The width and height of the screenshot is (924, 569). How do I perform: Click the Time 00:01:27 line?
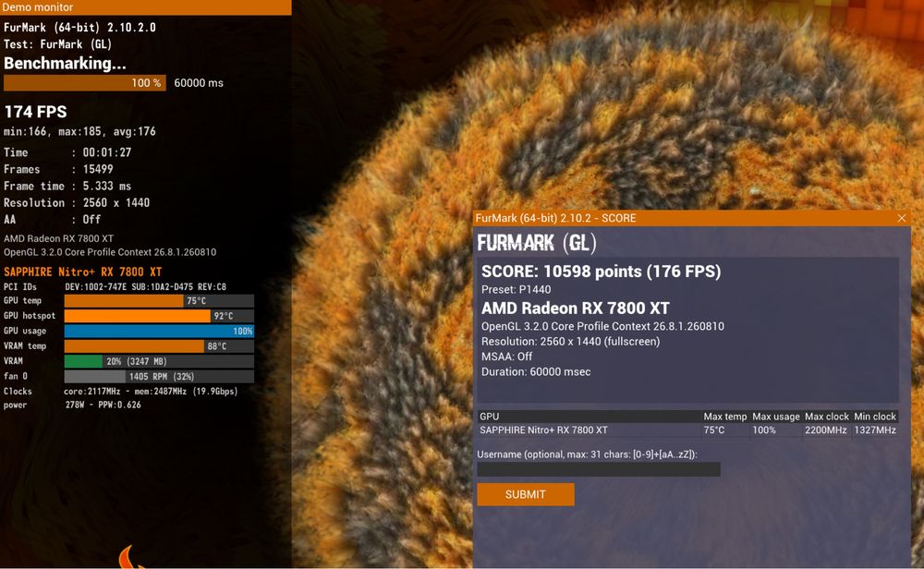click(x=67, y=152)
